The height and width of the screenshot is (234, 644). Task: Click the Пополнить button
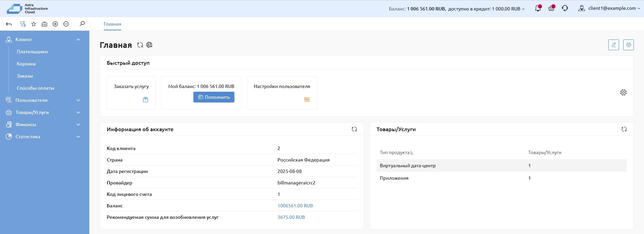214,97
